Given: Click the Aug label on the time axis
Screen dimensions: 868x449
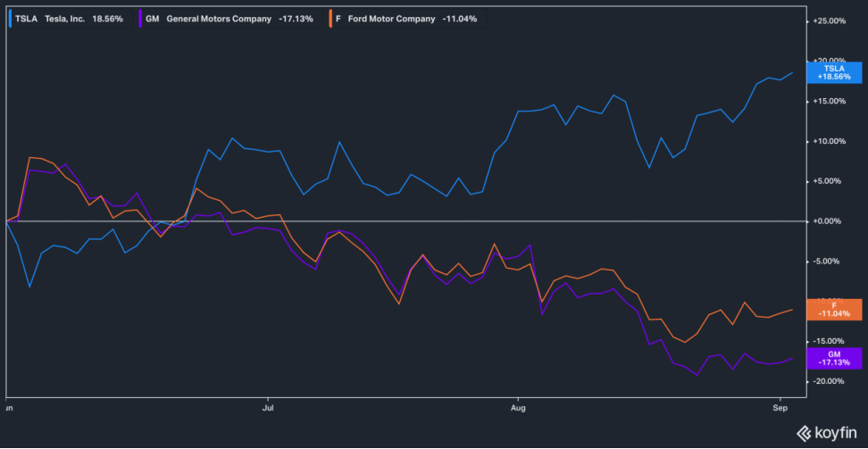Looking at the screenshot, I should pos(518,407).
